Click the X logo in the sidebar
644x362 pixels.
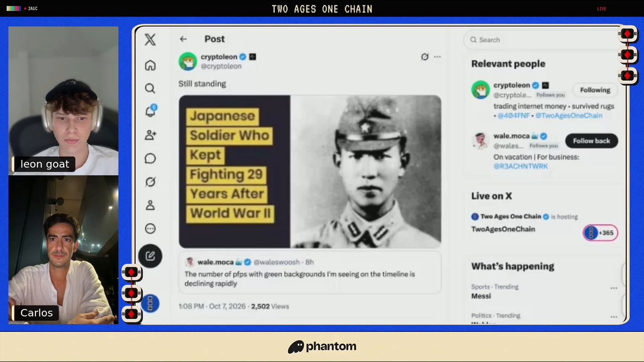coord(150,39)
